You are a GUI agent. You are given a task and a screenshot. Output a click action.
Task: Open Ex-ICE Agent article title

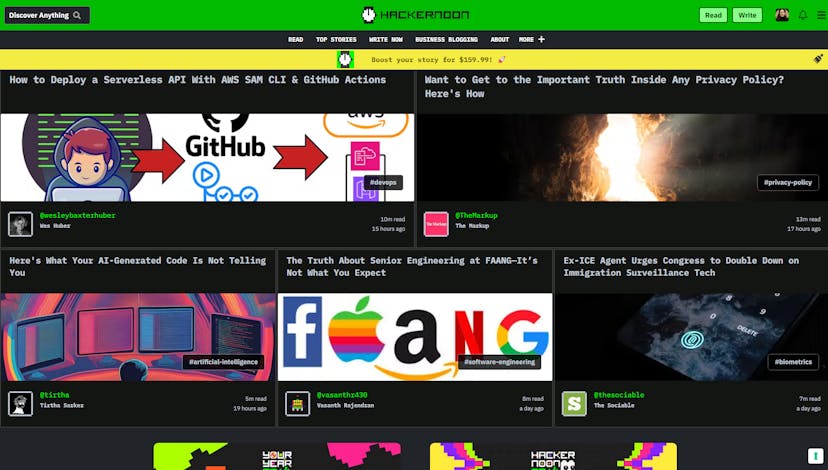[681, 267]
